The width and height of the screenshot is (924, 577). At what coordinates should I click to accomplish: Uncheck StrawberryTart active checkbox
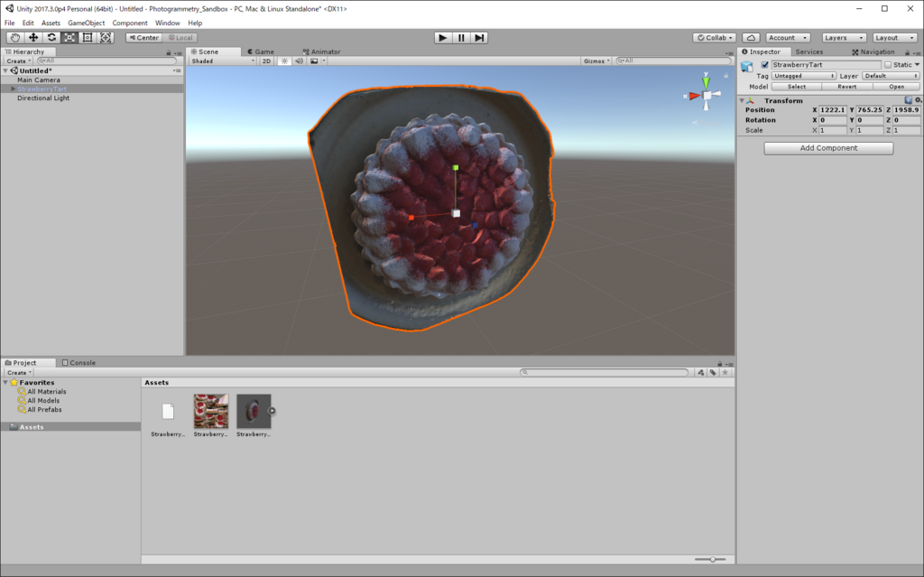[x=764, y=65]
